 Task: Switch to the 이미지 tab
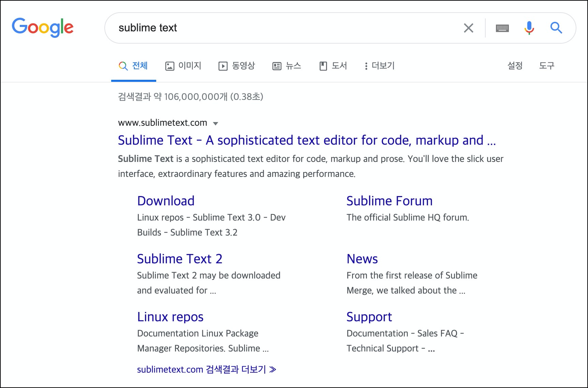tap(183, 66)
